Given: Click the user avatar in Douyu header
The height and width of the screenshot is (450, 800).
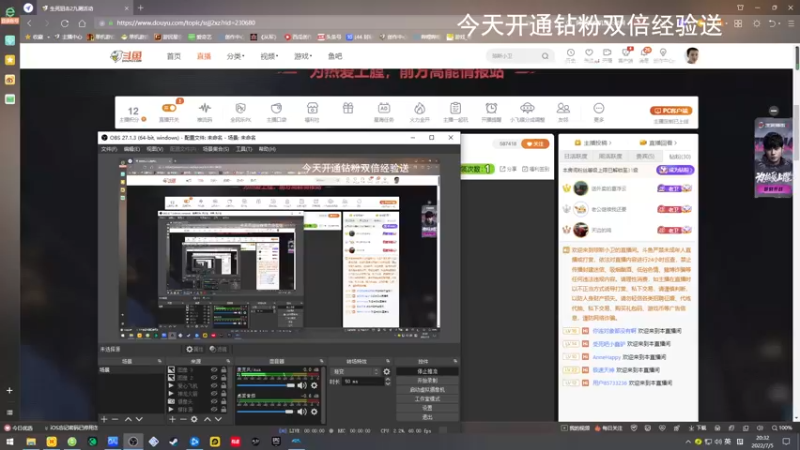Looking at the screenshot, I should (x=692, y=56).
